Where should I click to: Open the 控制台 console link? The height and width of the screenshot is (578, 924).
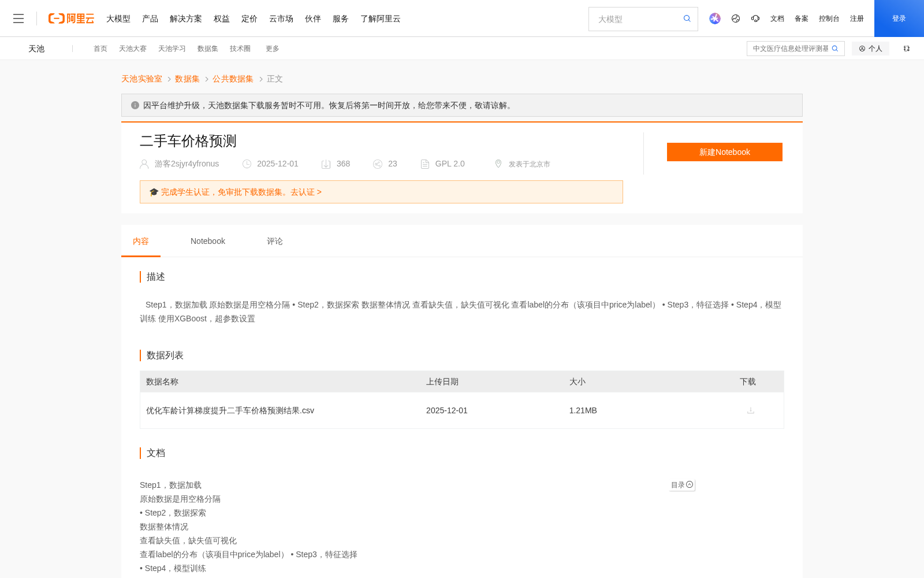click(x=829, y=18)
